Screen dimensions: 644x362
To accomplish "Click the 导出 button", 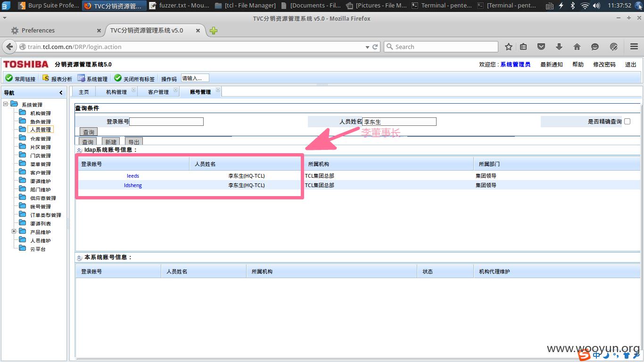I will pyautogui.click(x=134, y=142).
